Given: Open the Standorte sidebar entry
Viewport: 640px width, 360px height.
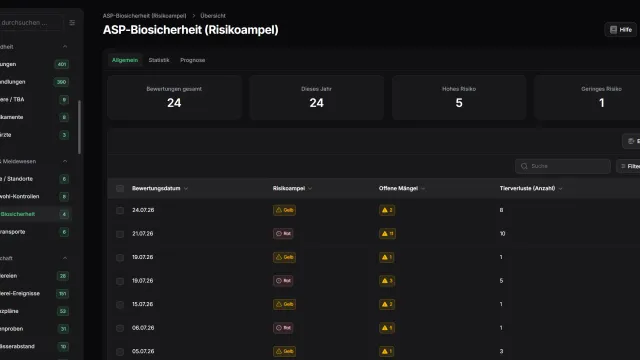Looking at the screenshot, I should point(35,179).
